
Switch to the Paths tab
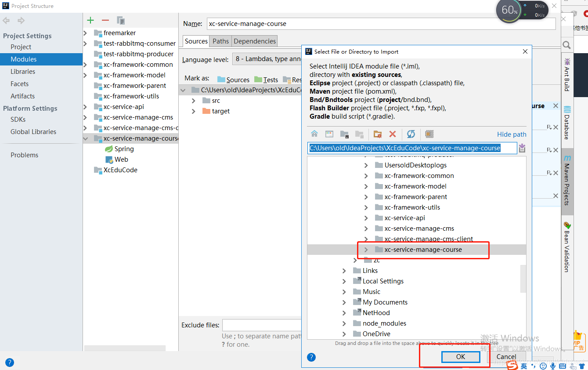coord(220,41)
